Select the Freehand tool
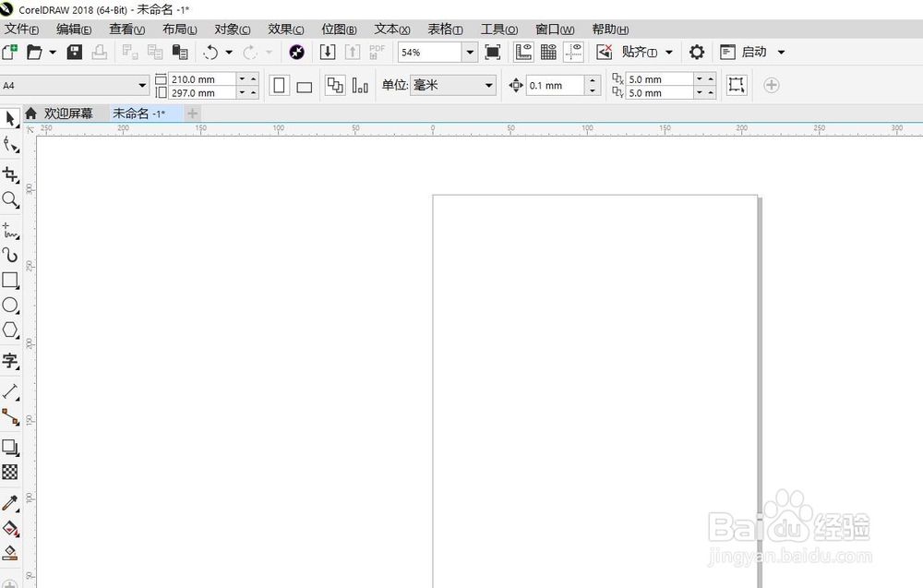 coord(10,231)
